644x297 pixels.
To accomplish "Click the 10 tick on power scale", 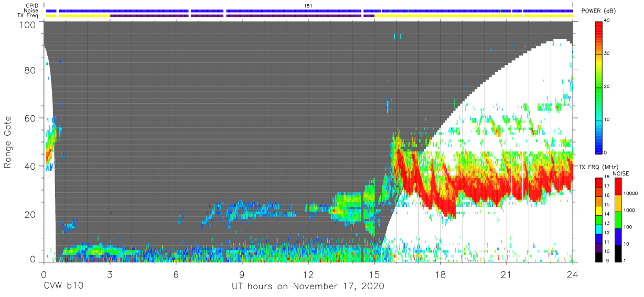I will point(607,119).
